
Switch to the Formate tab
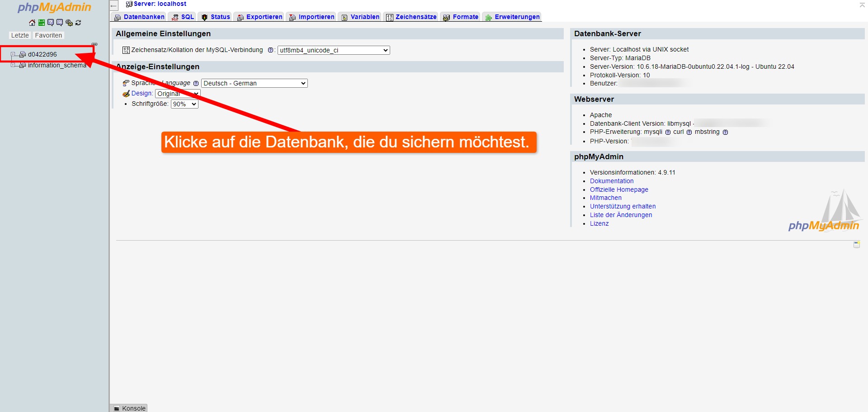[461, 17]
